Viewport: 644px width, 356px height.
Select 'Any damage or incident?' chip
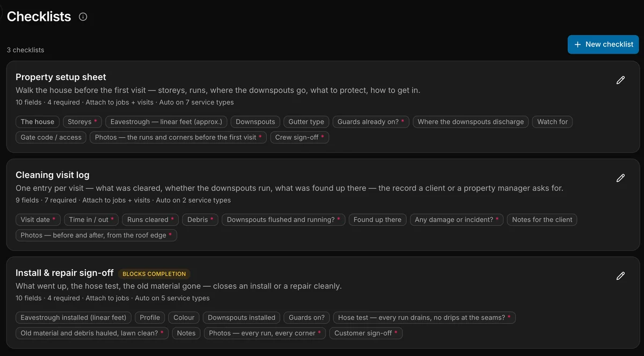point(457,220)
